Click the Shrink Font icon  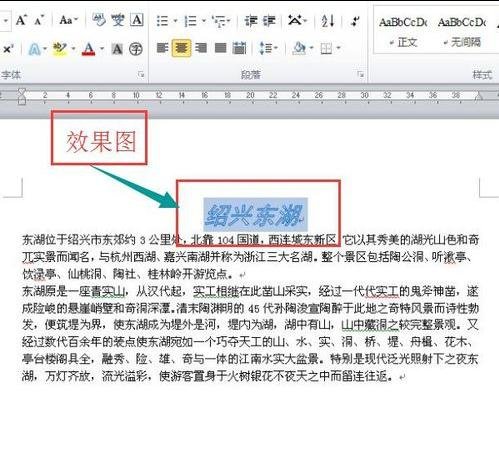(39, 21)
